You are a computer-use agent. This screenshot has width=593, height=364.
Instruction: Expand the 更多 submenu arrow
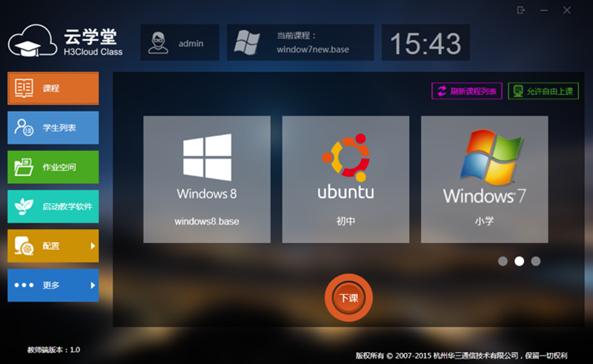pos(93,285)
